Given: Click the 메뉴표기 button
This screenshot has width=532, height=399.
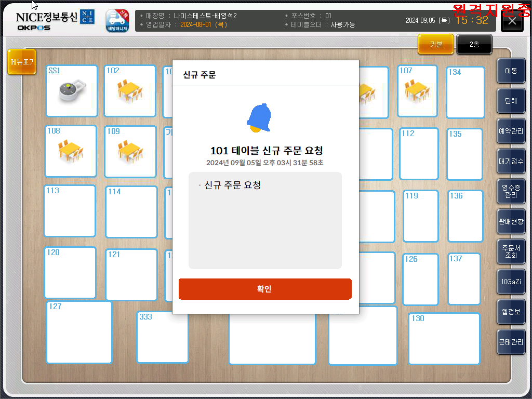Looking at the screenshot, I should click(22, 62).
